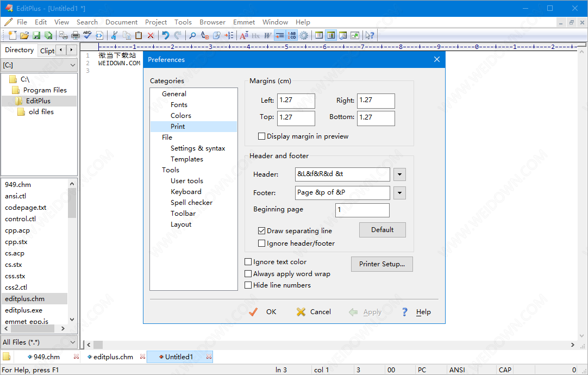Screen dimensions: 588x375
Task: Click the Left margin input field
Action: click(296, 101)
